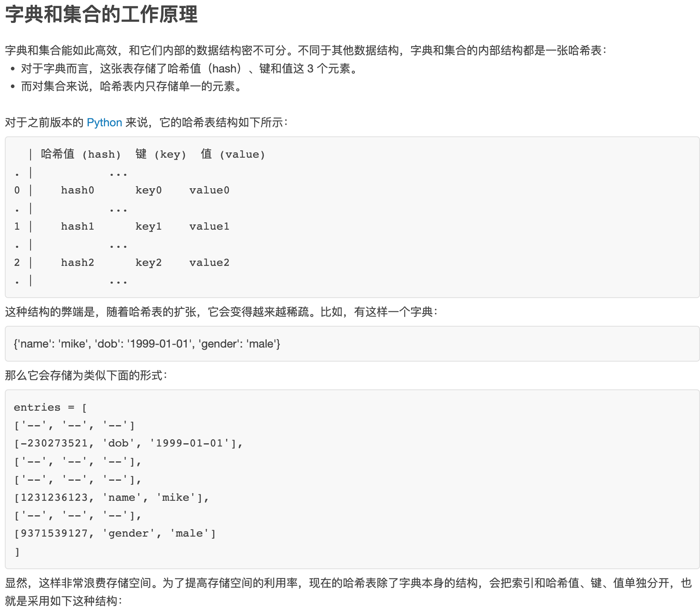700x609 pixels.
Task: Click key2 in the table
Action: pyautogui.click(x=148, y=263)
